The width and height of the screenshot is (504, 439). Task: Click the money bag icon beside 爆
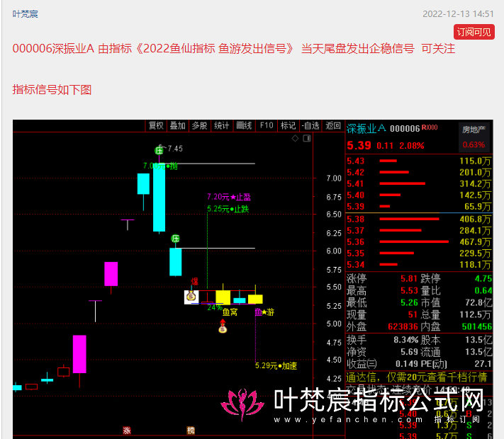tap(191, 297)
